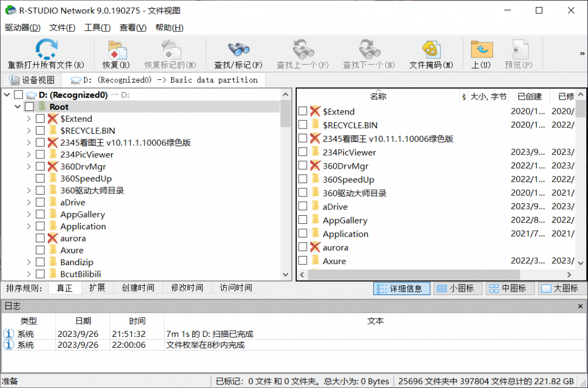Click the deleted icon of 360DrvMgr in the tree
This screenshot has width=588, height=388.
click(x=53, y=166)
